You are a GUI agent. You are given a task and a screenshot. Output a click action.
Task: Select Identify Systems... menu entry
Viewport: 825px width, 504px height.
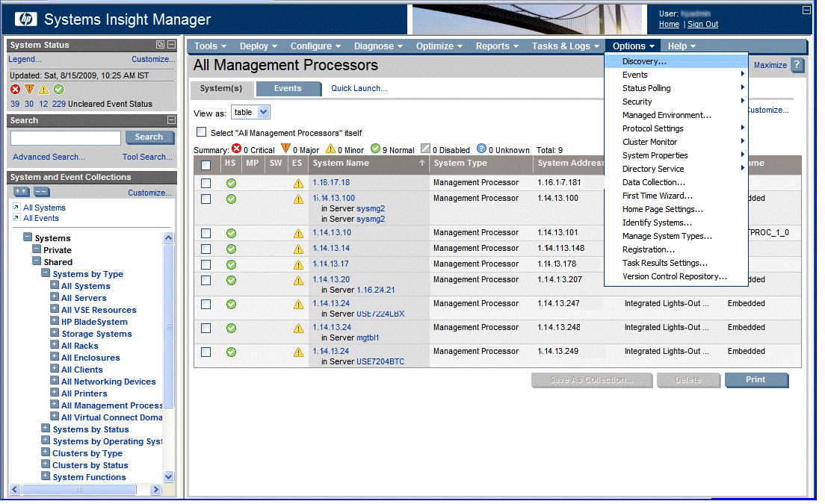(676, 223)
